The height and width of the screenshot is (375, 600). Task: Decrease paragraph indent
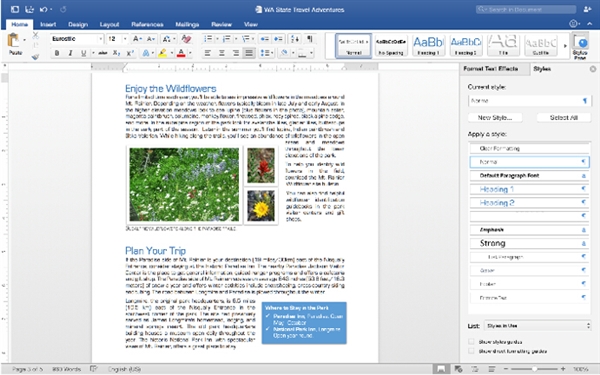point(264,39)
